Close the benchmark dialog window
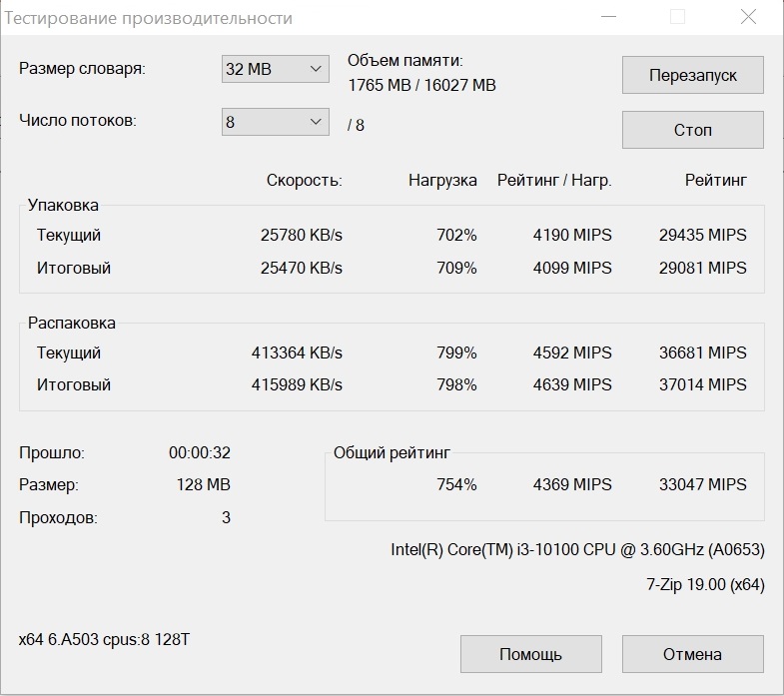This screenshot has width=784, height=696. coord(746,17)
